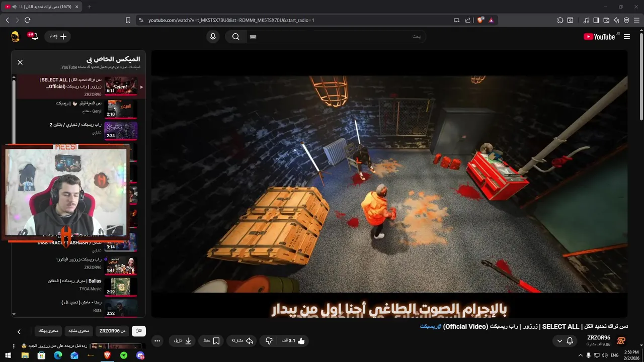View site information icon in address bar
The height and width of the screenshot is (362, 644).
tap(141, 20)
